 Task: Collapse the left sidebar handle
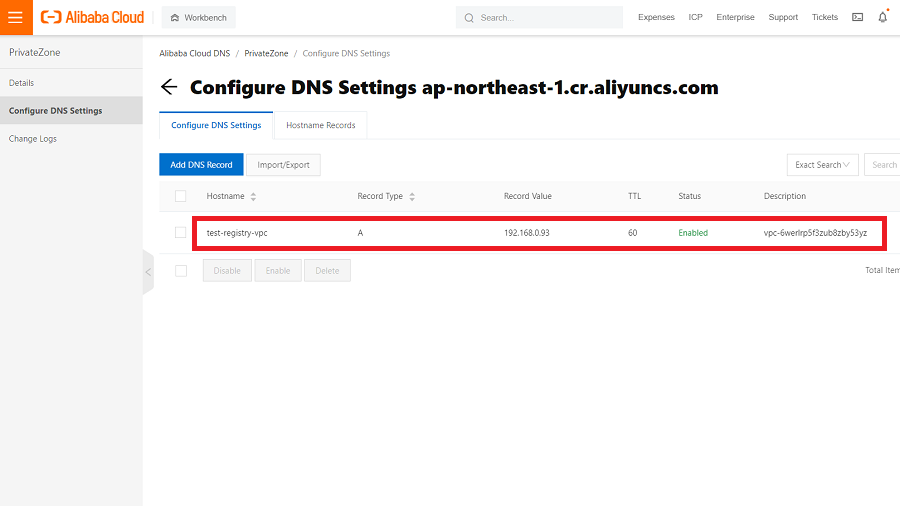point(148,272)
